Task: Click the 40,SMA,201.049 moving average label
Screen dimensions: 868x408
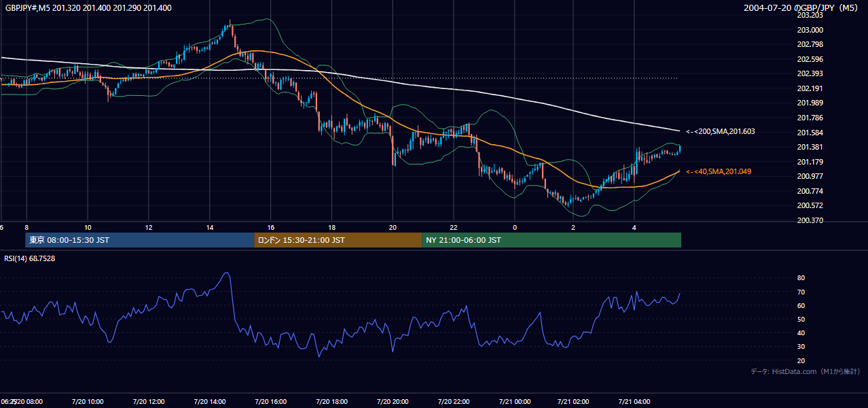Action: (x=719, y=171)
